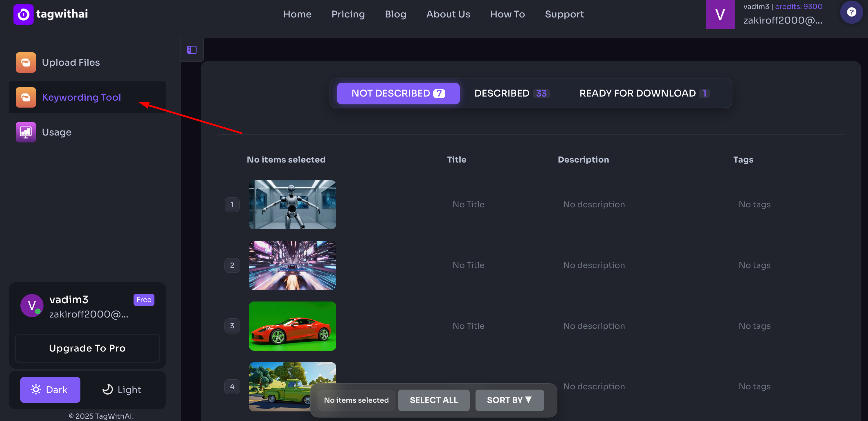868x421 pixels.
Task: Click the tagwithai logo
Action: tap(50, 14)
